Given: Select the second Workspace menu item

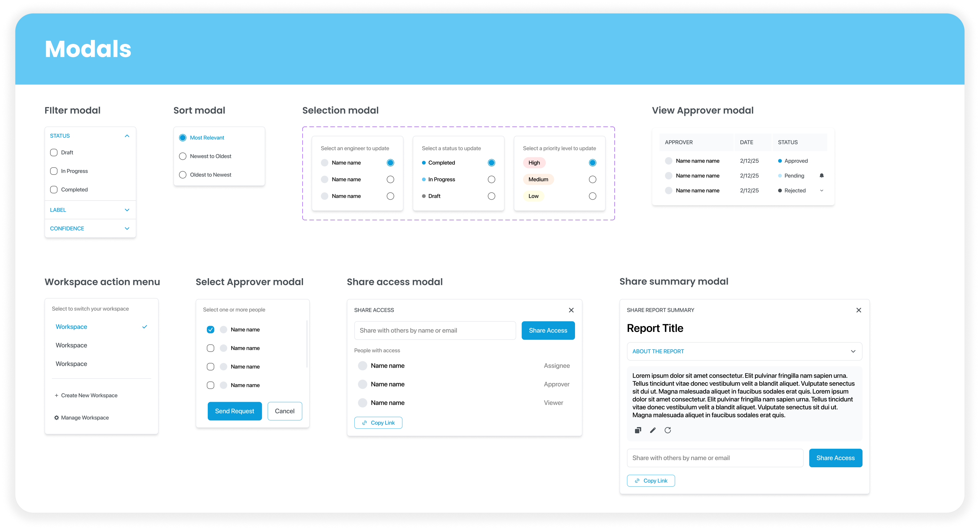Looking at the screenshot, I should pyautogui.click(x=71, y=345).
